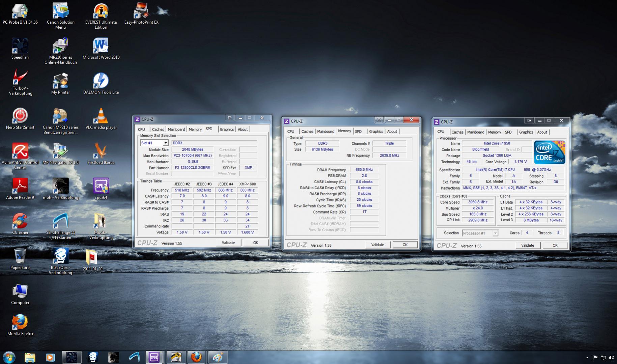Click OK in the SPD window

tap(255, 243)
